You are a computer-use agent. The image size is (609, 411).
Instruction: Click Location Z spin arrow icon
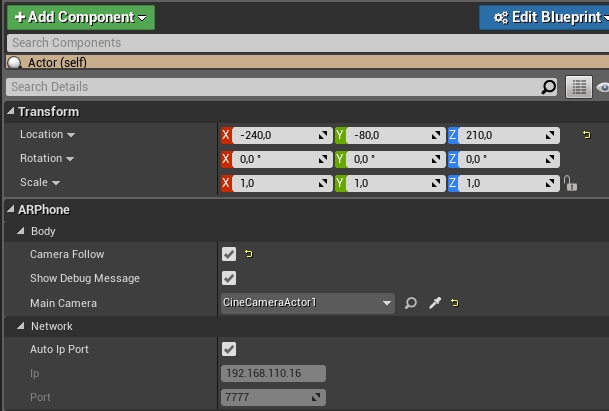pos(550,135)
